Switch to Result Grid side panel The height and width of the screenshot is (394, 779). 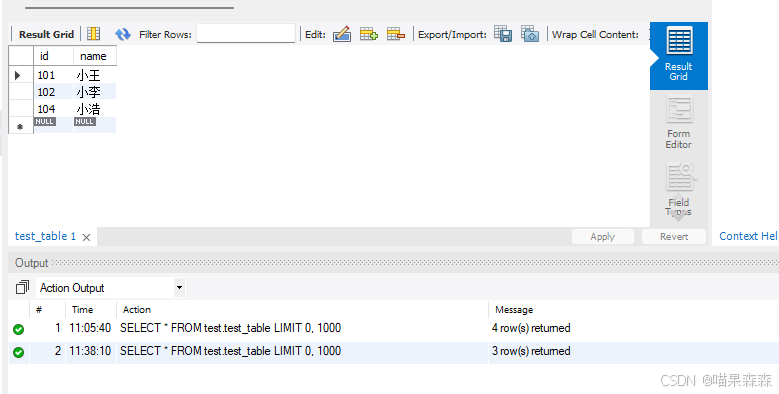click(x=679, y=56)
